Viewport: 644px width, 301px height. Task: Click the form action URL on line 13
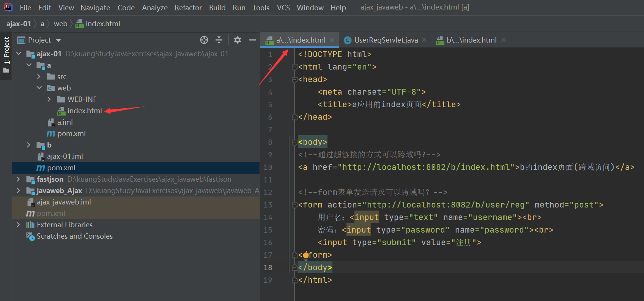[446, 205]
